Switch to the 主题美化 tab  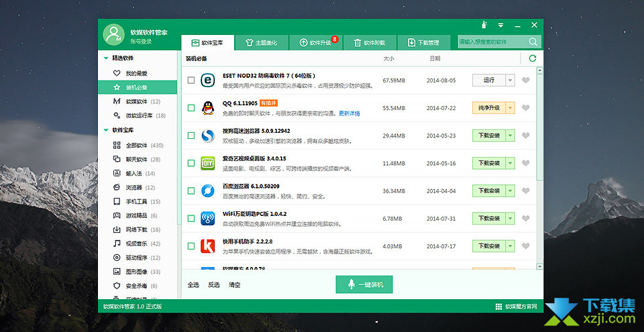(x=262, y=43)
